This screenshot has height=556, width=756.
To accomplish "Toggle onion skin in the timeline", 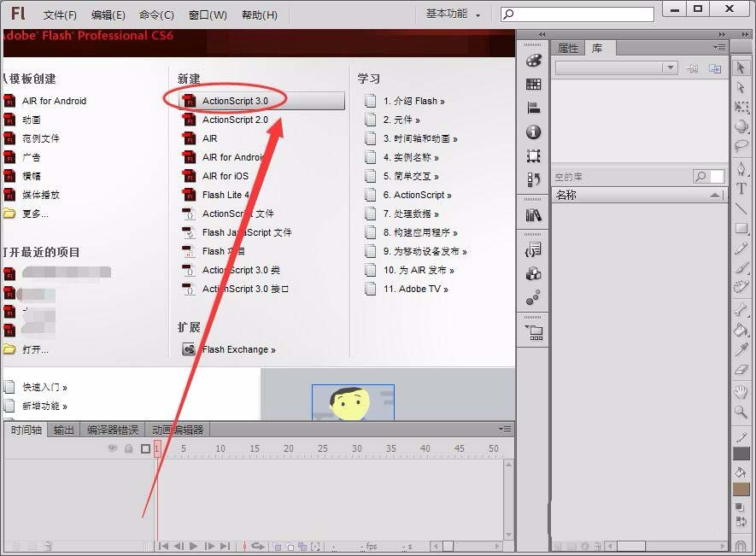I will pos(278,546).
